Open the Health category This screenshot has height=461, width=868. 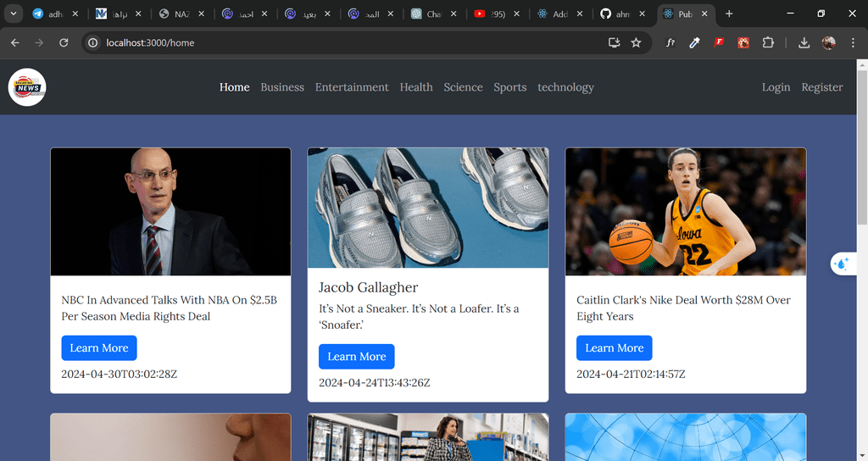coord(416,87)
